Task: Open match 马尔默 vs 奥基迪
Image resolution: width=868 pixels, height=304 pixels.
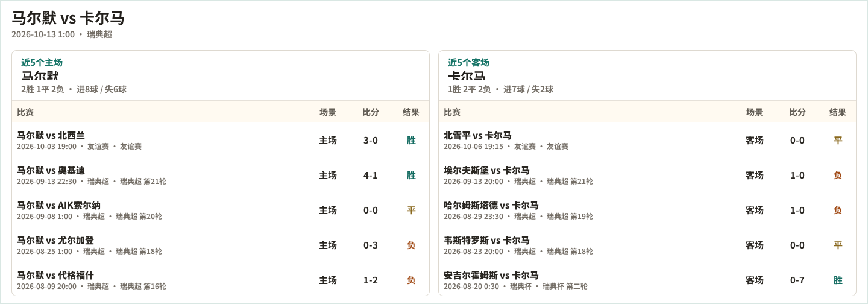Action: (51, 170)
